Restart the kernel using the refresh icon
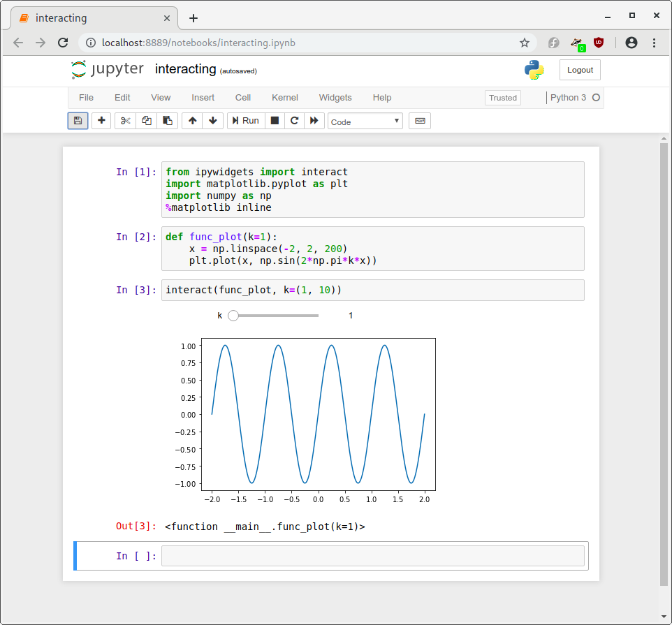 [293, 120]
